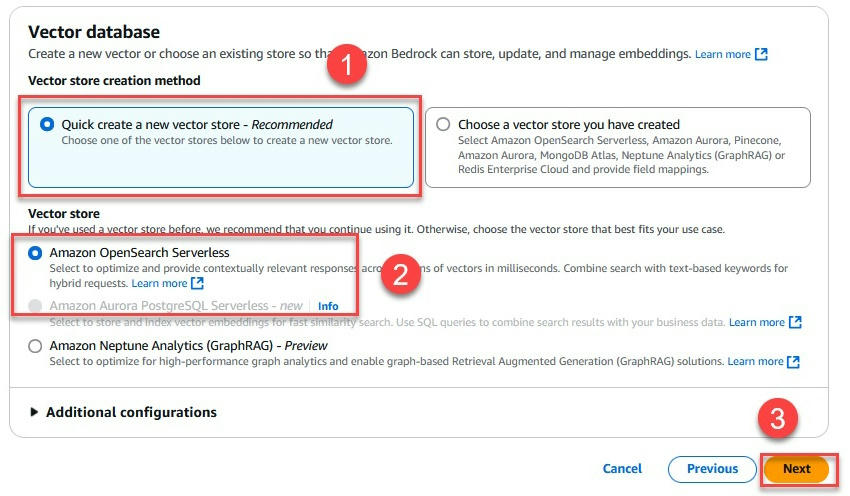Open Learn more link under OpenSearch Serverless
This screenshot has height=496, width=850.
(159, 283)
